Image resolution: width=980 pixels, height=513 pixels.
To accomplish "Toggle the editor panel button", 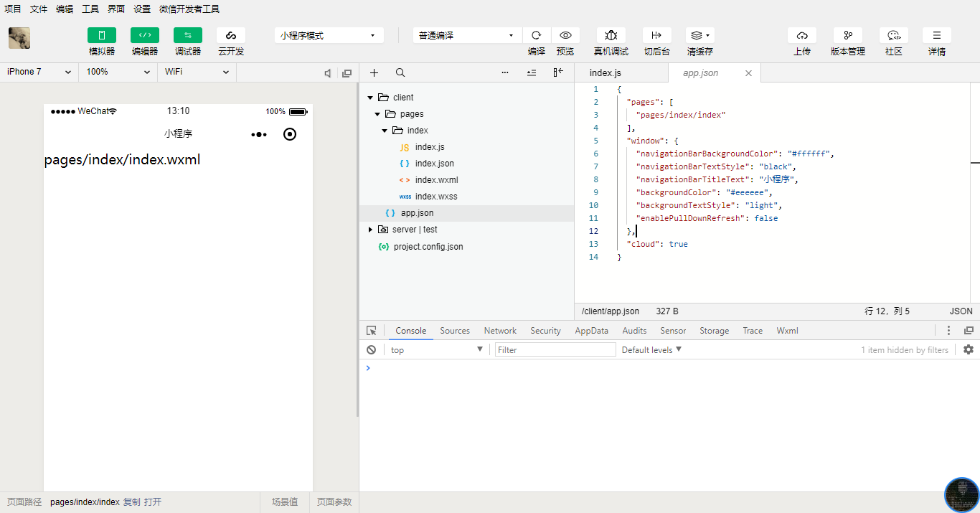I will pos(145,35).
